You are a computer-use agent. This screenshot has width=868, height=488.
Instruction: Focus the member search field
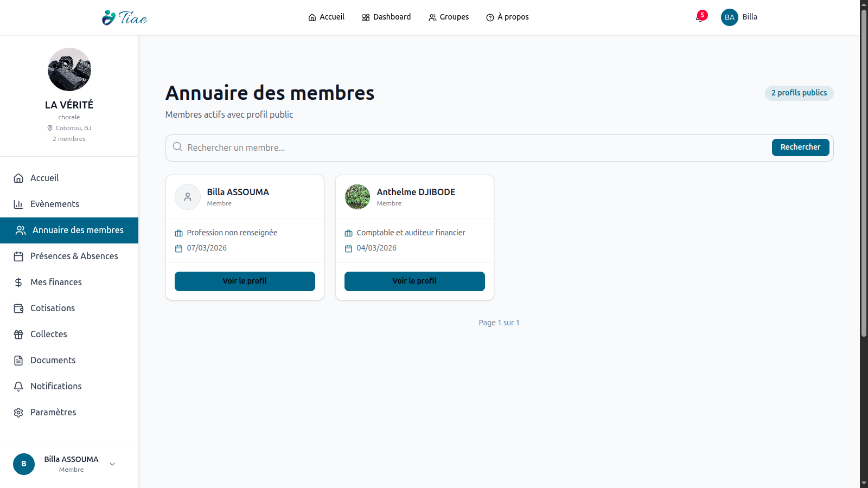click(x=472, y=147)
